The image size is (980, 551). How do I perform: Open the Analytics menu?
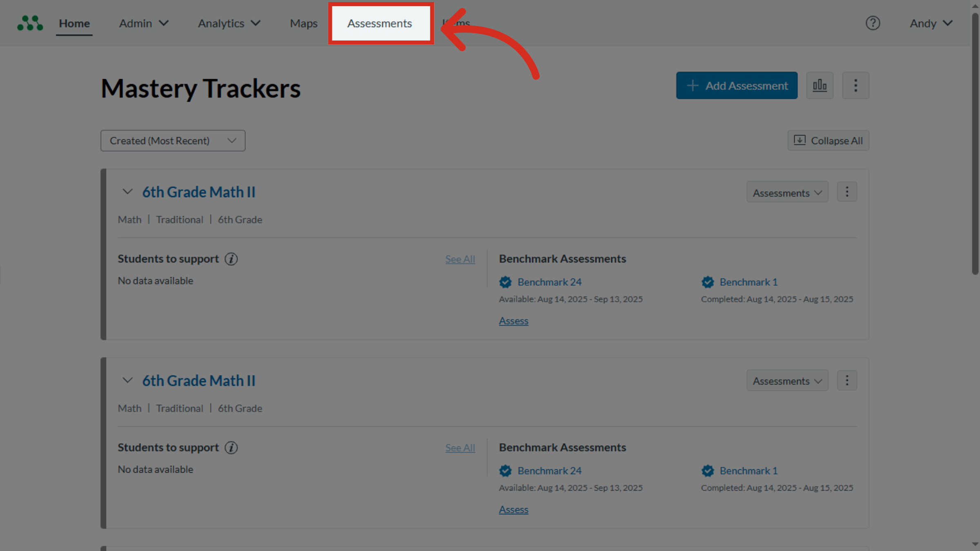click(229, 23)
